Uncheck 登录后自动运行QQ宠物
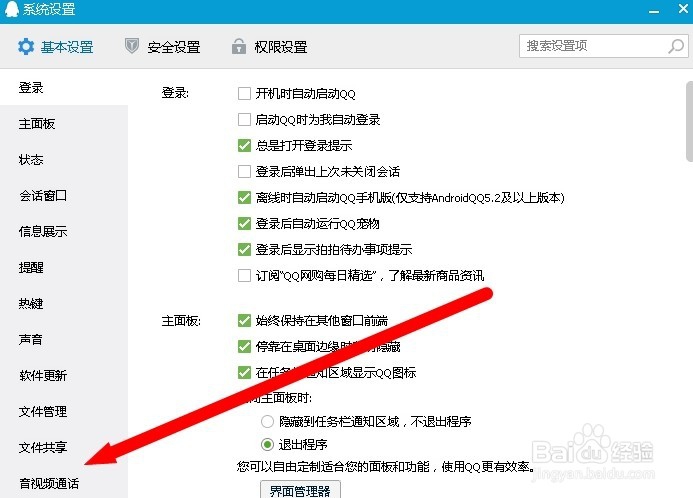Viewport: 693px width, 498px height. pos(244,224)
